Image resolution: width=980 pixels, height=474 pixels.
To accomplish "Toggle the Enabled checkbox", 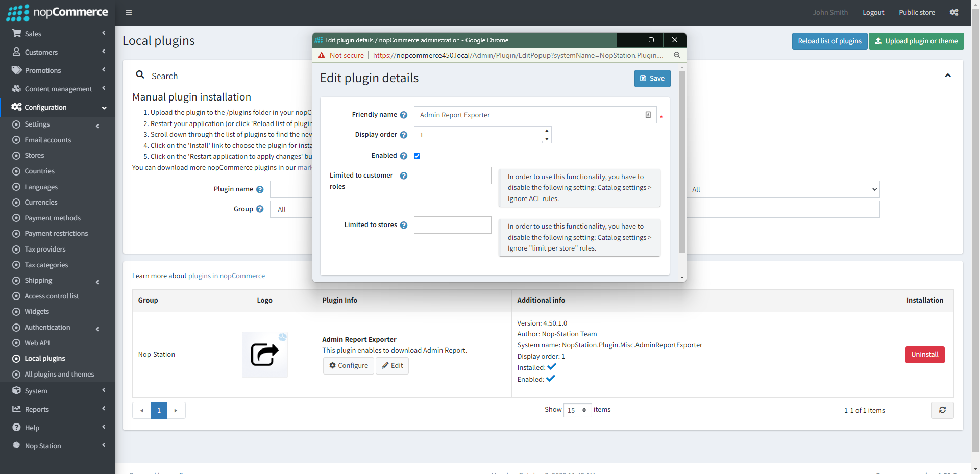I will click(417, 156).
